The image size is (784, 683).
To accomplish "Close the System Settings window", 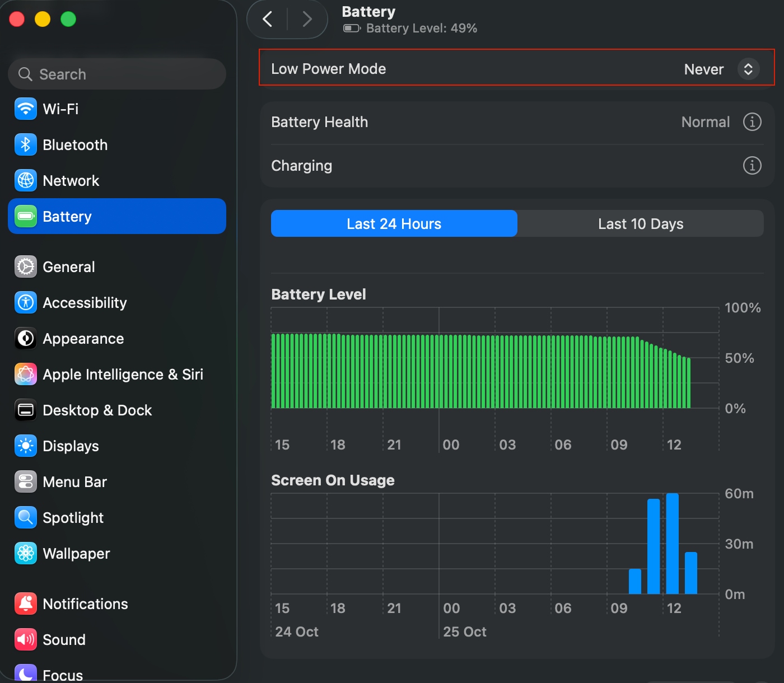I will tap(17, 19).
